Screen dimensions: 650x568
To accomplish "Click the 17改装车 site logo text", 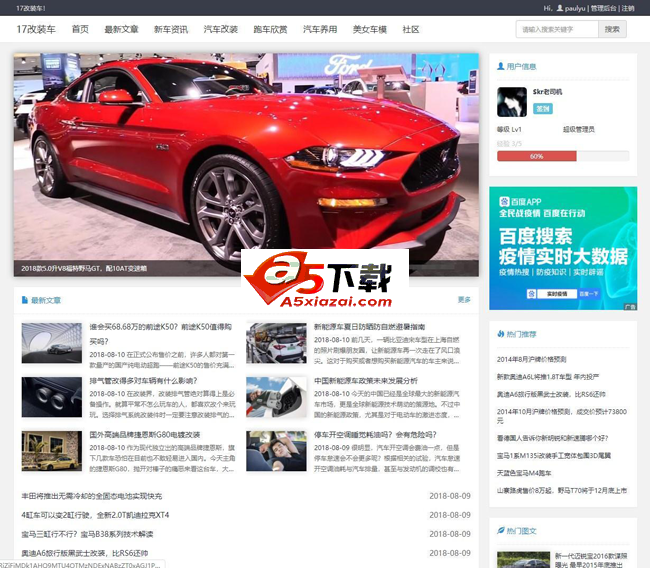I will (36, 29).
